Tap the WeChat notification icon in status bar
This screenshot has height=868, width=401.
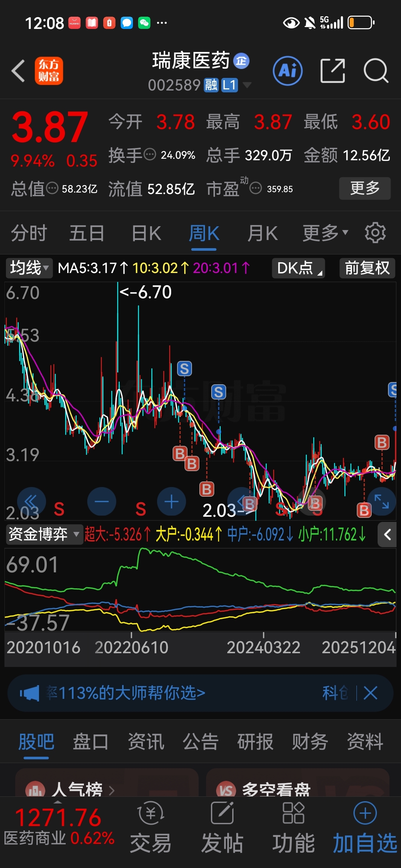point(144,23)
